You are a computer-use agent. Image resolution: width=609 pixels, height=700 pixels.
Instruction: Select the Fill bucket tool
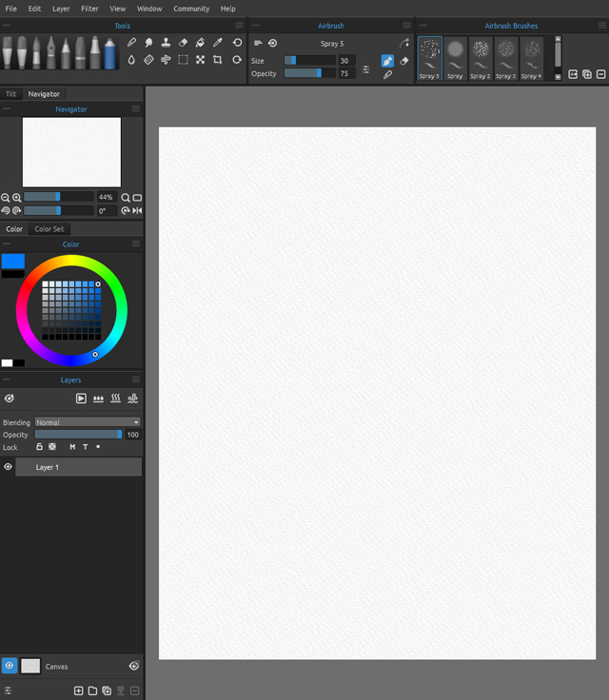tap(200, 43)
